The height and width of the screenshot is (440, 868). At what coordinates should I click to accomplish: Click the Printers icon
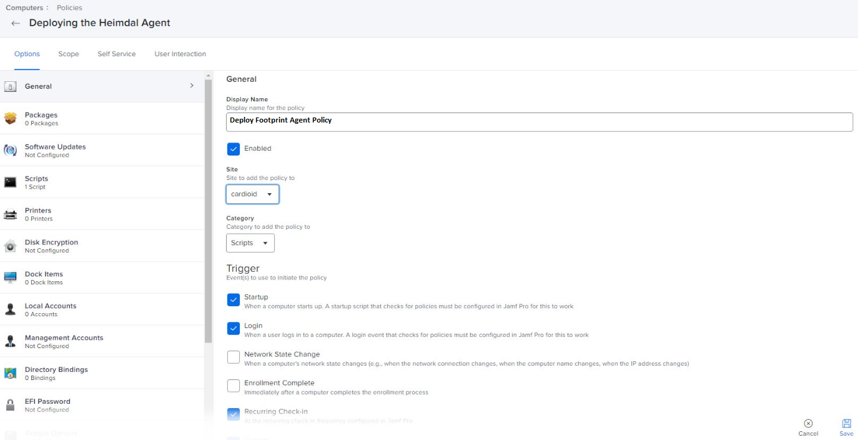pyautogui.click(x=11, y=214)
